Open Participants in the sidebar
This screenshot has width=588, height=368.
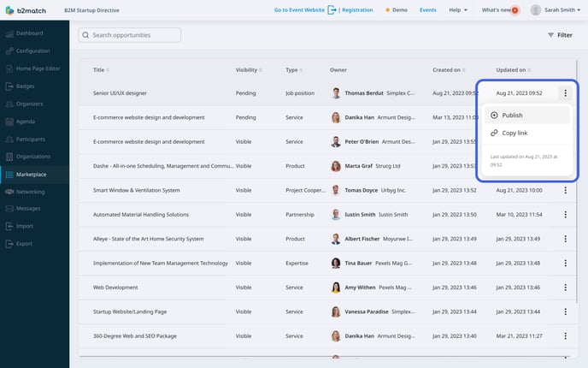pyautogui.click(x=26, y=139)
